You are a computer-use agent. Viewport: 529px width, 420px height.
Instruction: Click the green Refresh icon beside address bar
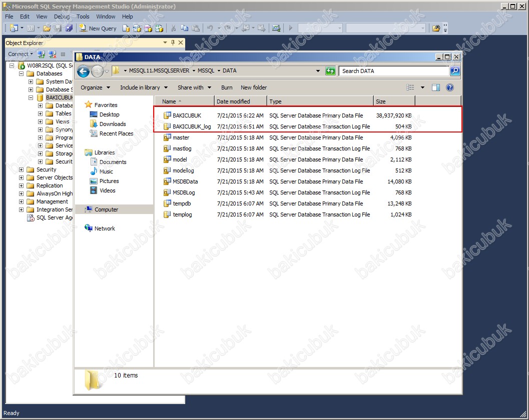[330, 71]
